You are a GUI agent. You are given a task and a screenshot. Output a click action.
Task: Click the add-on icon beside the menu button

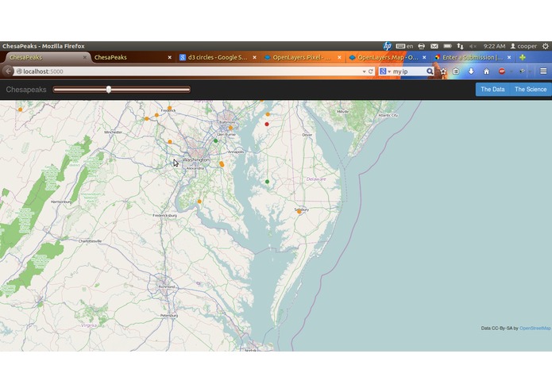(523, 71)
